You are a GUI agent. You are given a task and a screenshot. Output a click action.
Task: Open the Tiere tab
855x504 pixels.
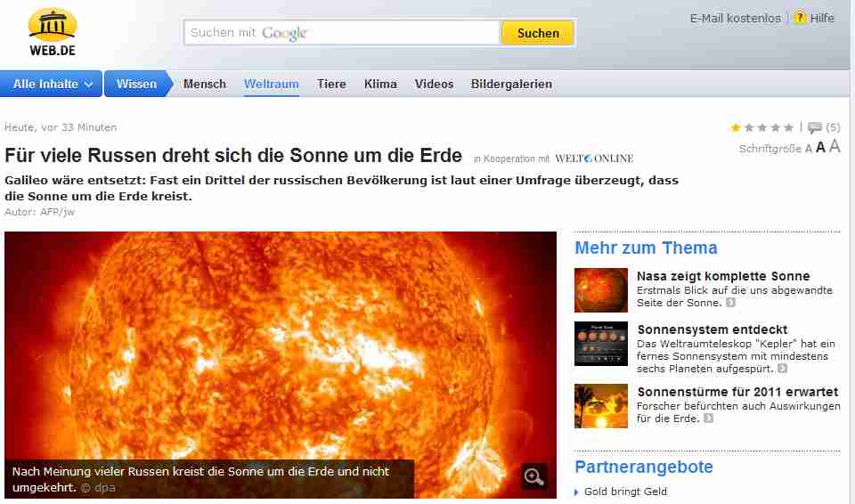[x=331, y=84]
